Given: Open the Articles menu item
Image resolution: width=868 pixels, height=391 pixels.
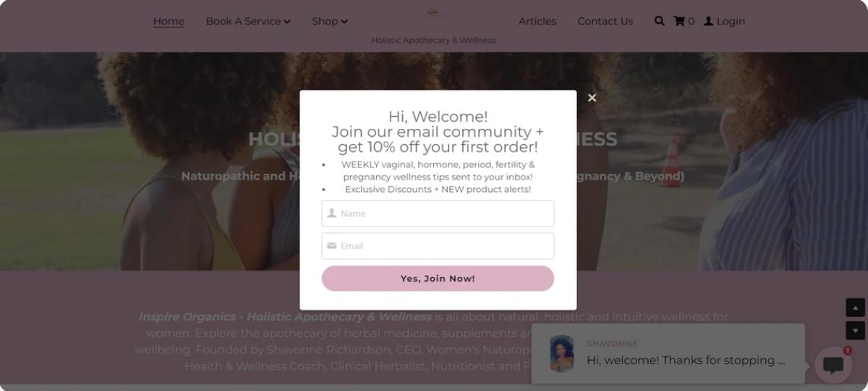Looking at the screenshot, I should pyautogui.click(x=537, y=21).
